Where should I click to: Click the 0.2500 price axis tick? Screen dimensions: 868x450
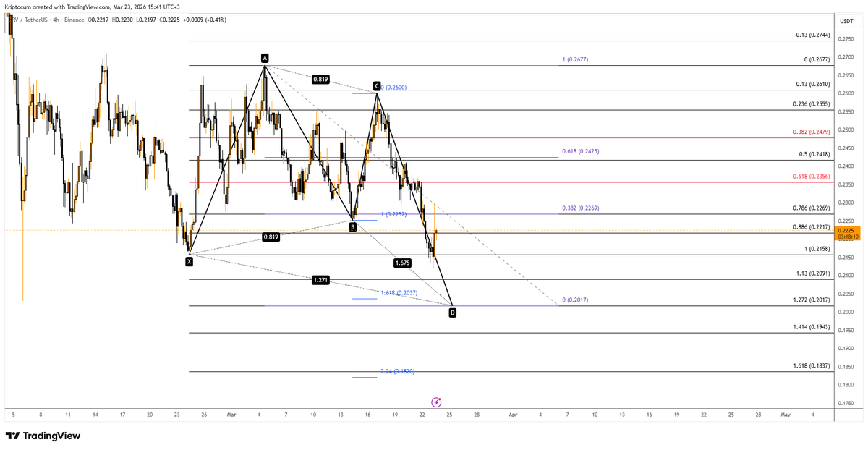tap(848, 130)
